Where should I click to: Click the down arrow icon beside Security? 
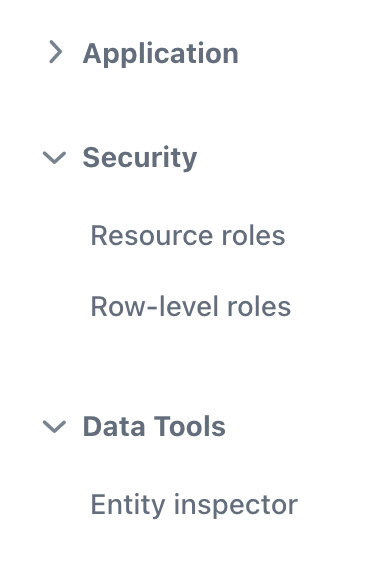[54, 158]
